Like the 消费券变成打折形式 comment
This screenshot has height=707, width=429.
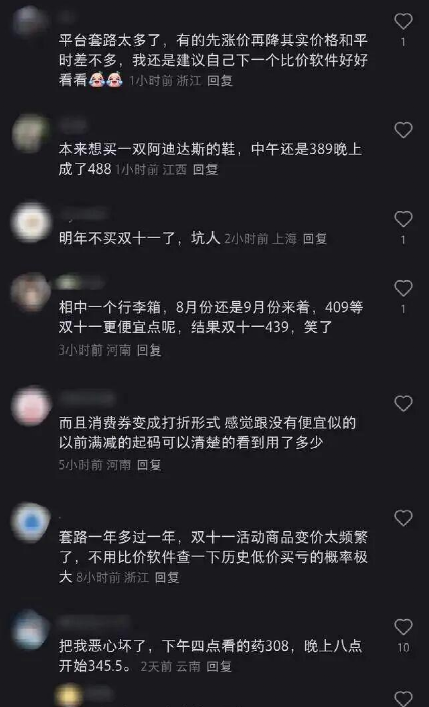click(x=403, y=404)
